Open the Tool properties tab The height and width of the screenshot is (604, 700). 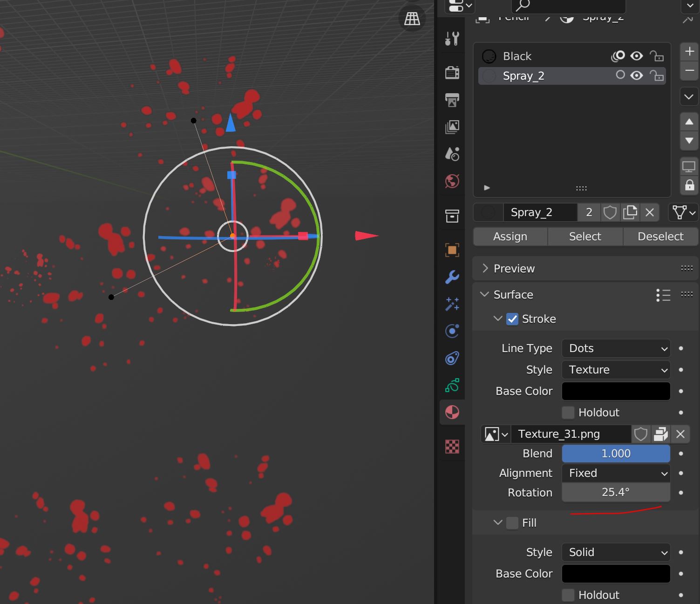452,39
